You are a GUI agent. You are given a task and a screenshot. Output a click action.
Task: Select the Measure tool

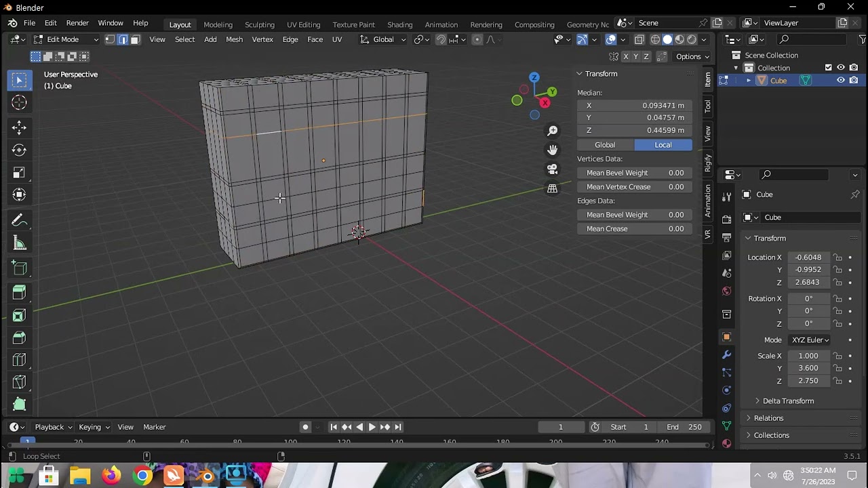[x=19, y=243]
